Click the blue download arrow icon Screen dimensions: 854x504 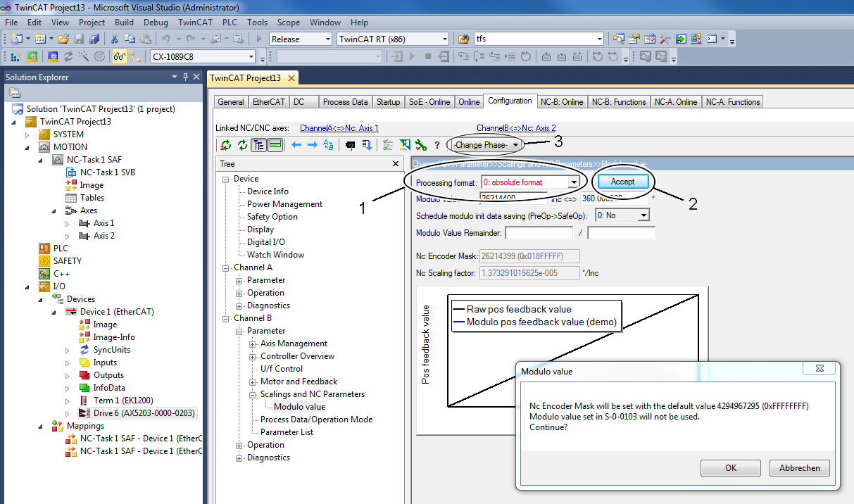click(x=367, y=145)
